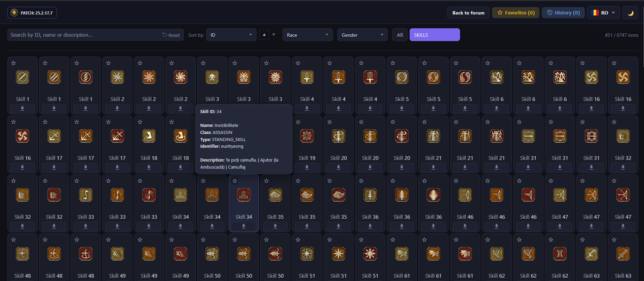Select the tan Skill 48 icon
The height and width of the screenshot is (281, 644).
[23, 254]
